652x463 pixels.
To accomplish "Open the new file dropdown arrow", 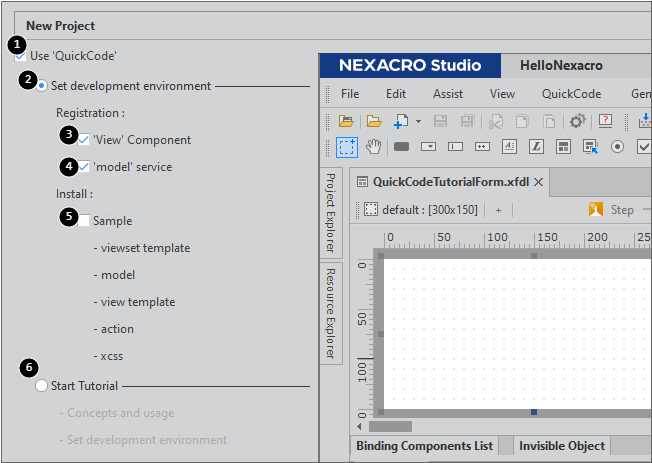I will pos(418,121).
